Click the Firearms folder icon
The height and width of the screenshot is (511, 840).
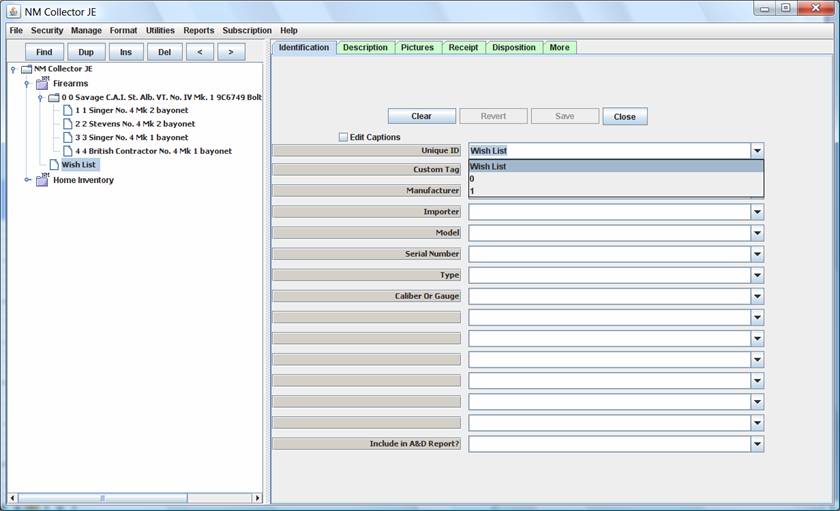pos(42,84)
